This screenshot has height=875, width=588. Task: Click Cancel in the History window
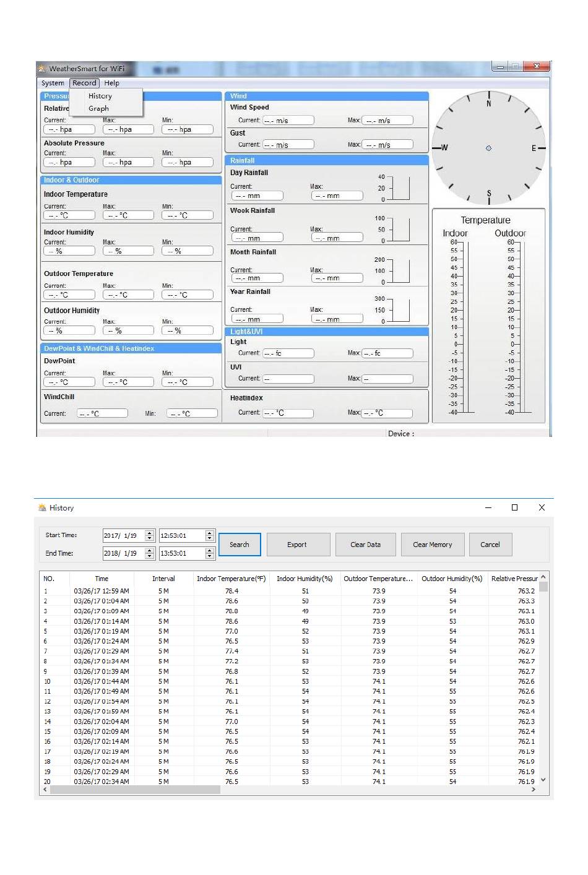[x=490, y=545]
